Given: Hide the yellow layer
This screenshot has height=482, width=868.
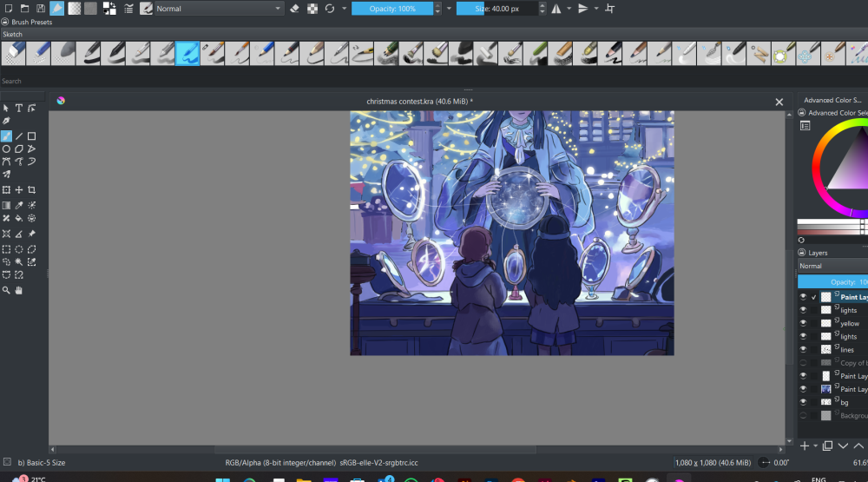Looking at the screenshot, I should [x=803, y=323].
